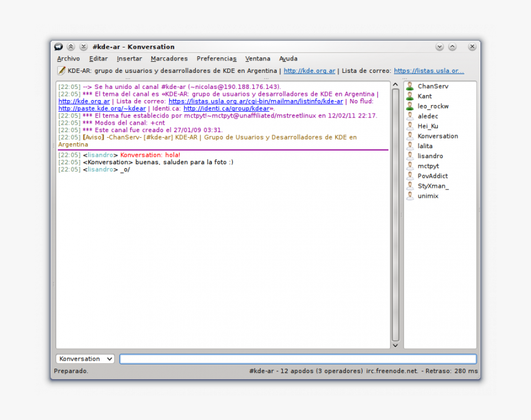The width and height of the screenshot is (531, 420).
Task: Click the keep-below title bar button
Action: (83, 47)
